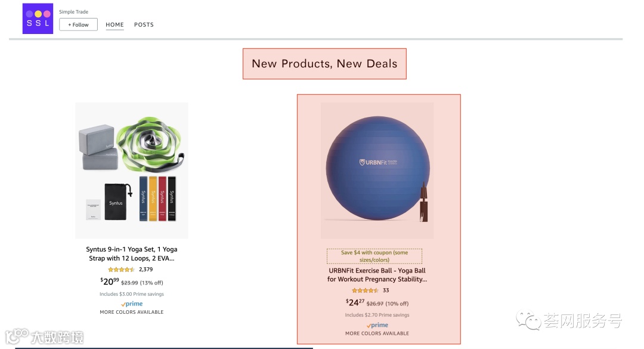Image resolution: width=644 pixels, height=349 pixels.
Task: Open the Syntus Yoga Set product image
Action: tap(131, 170)
